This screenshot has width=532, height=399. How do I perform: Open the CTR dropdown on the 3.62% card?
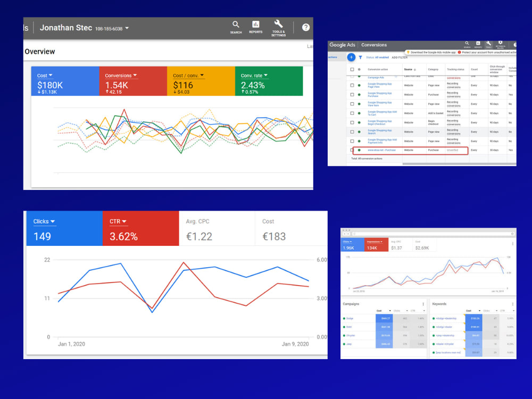[x=118, y=221]
